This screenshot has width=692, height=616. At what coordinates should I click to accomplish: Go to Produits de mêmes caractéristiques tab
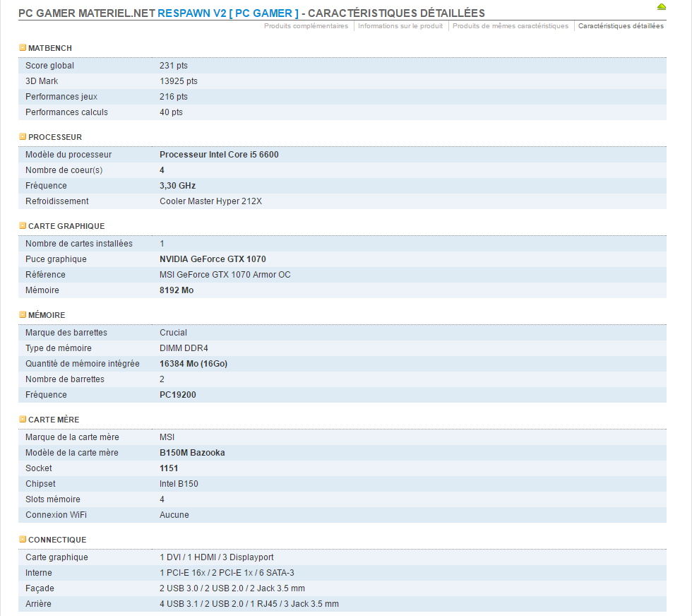tap(510, 26)
